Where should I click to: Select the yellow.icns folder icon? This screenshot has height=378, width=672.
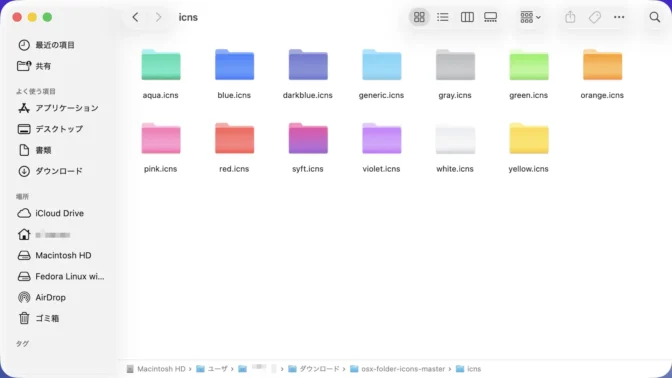529,138
